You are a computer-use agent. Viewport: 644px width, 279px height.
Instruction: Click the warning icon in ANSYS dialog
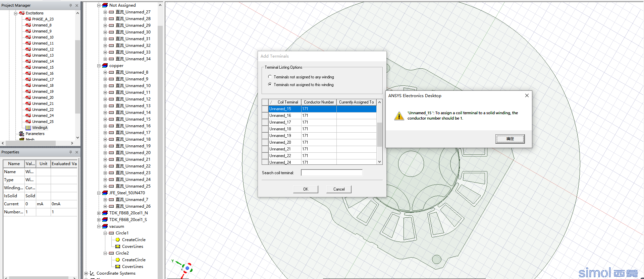click(x=399, y=116)
